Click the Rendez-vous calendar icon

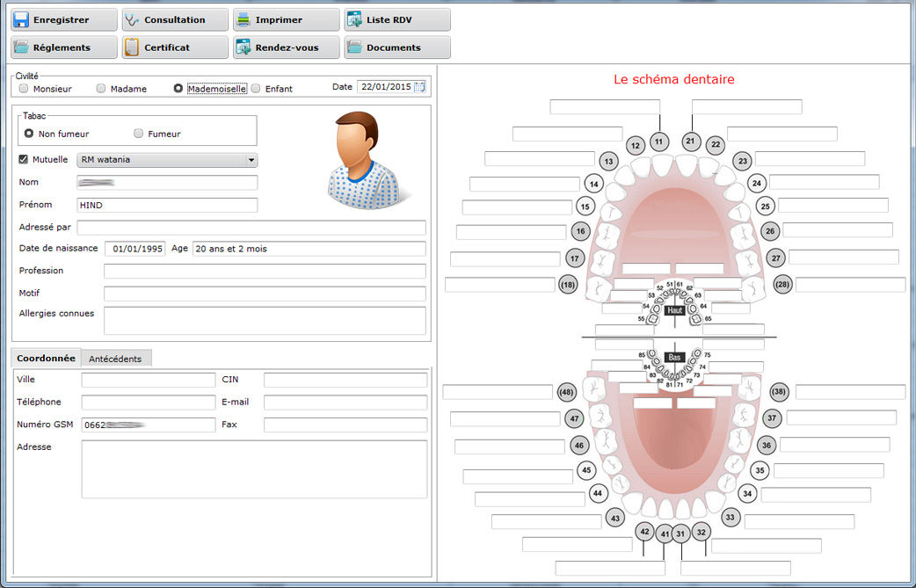pyautogui.click(x=244, y=47)
